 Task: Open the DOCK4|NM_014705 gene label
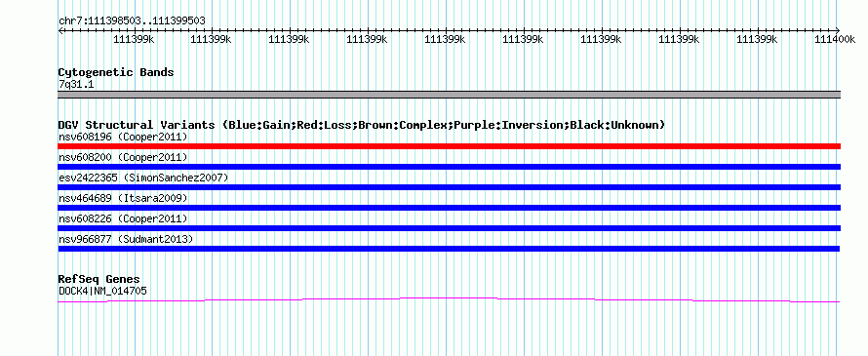(102, 291)
